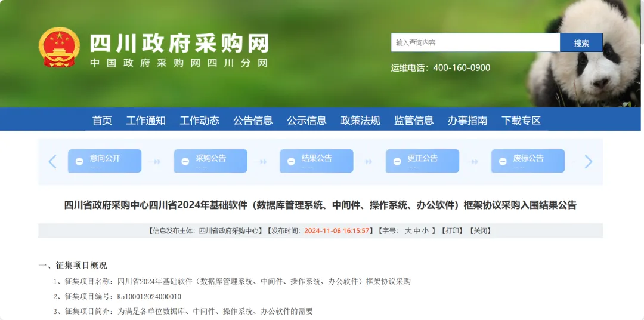Select the 采购公告 stage card
644x320 pixels.
[x=210, y=161]
